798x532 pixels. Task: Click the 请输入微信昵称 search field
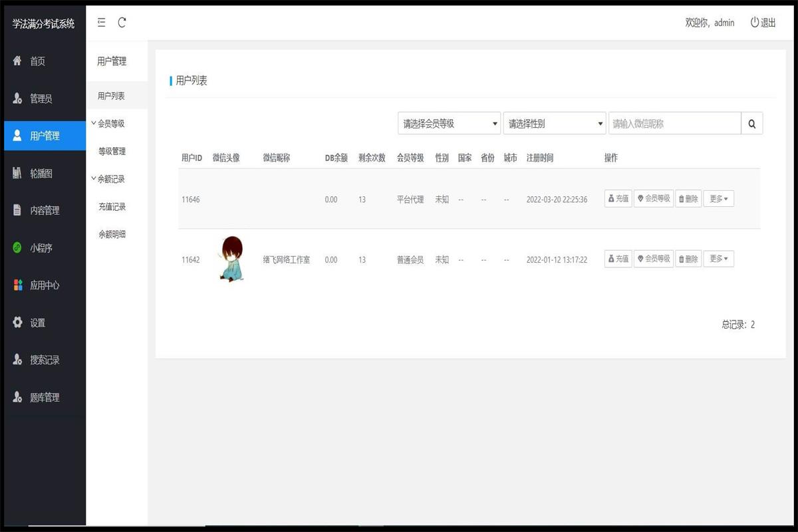674,124
